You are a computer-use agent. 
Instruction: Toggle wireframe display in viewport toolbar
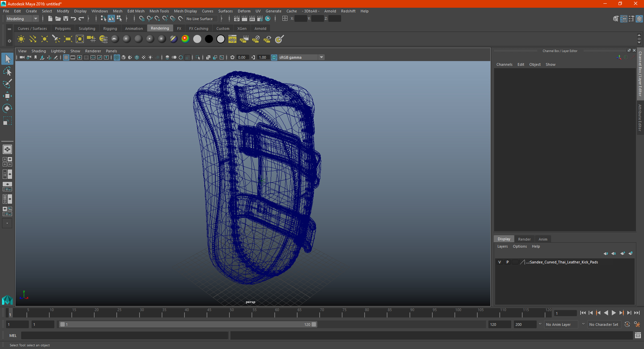[x=117, y=57]
